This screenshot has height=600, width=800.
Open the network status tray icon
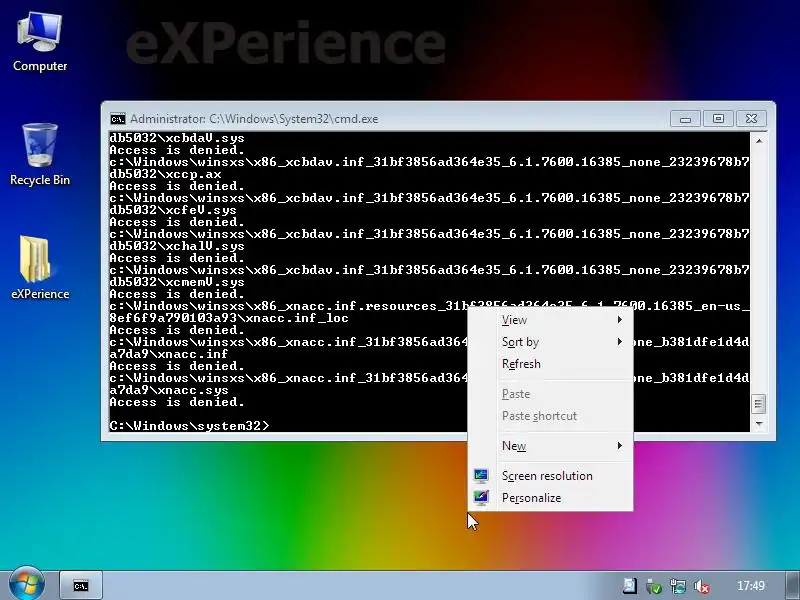[x=678, y=586]
